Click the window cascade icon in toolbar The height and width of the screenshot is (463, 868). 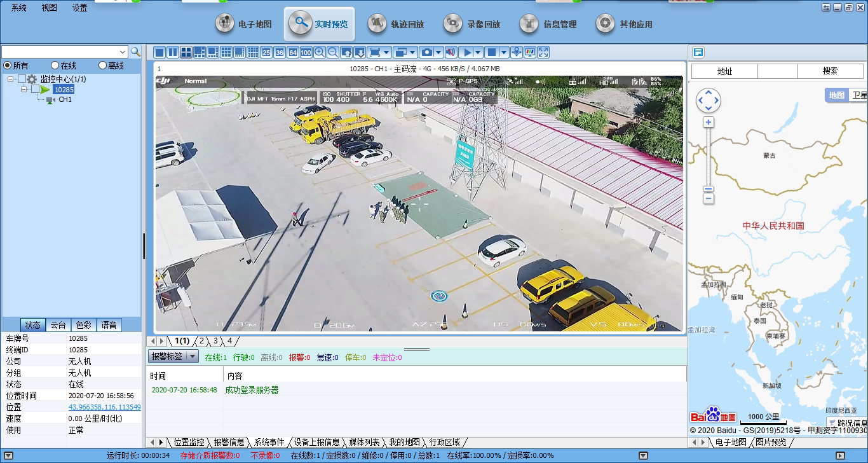point(400,52)
